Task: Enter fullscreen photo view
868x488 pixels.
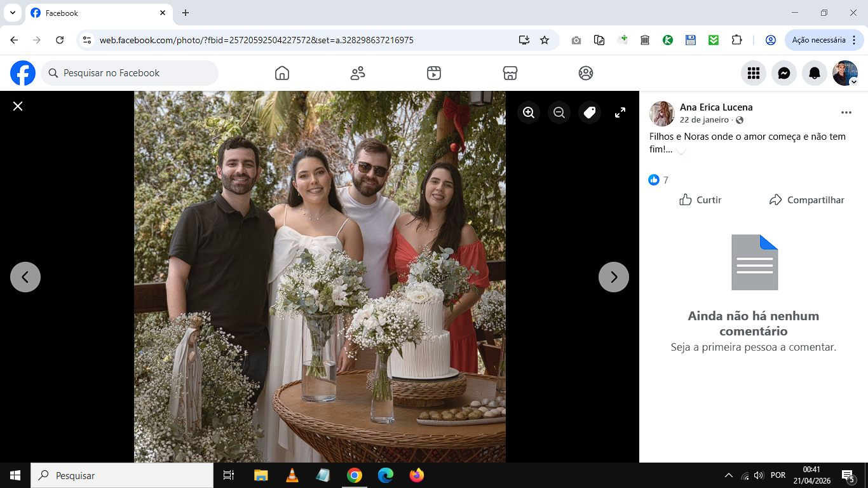Action: 620,112
